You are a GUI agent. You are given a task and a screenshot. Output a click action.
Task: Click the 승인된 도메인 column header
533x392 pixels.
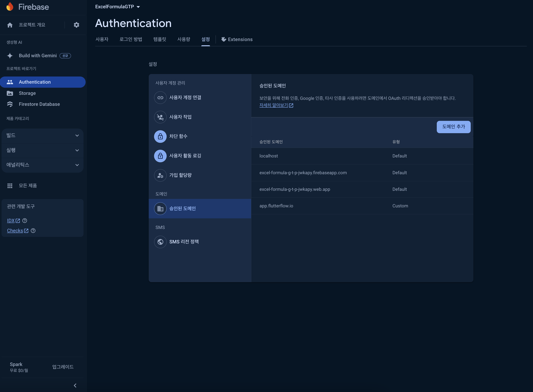tap(271, 142)
